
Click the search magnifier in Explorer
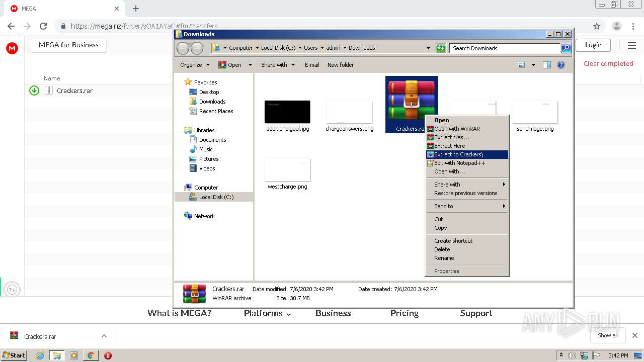point(566,48)
